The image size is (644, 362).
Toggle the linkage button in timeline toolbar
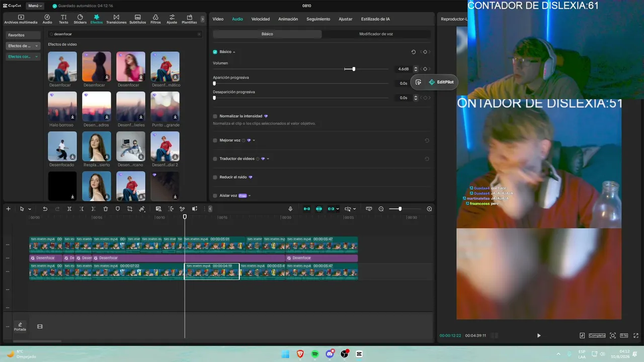[x=331, y=209]
